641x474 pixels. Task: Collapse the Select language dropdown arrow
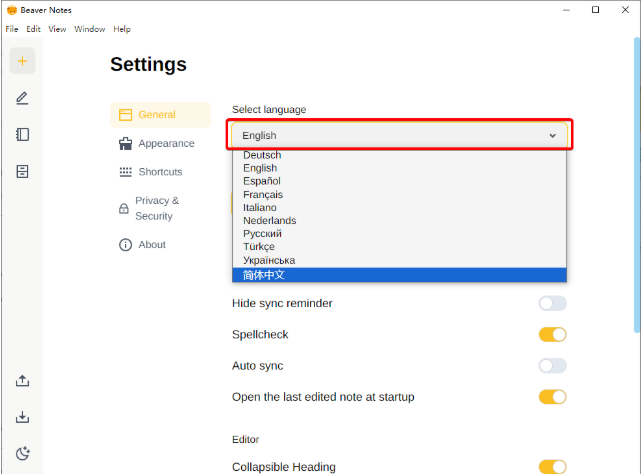coord(552,135)
